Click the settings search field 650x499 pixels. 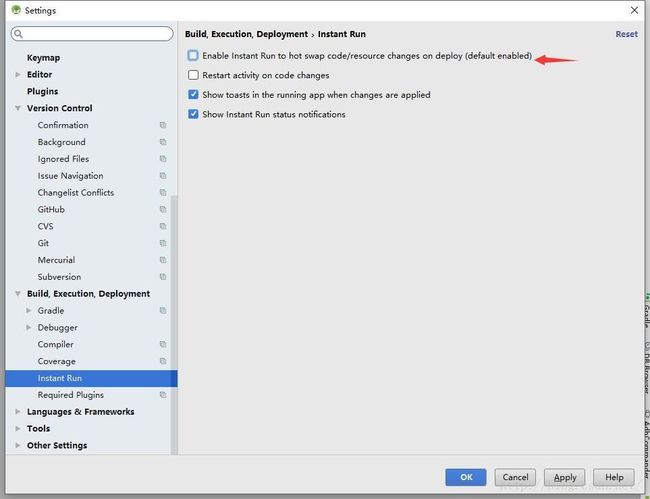pyautogui.click(x=92, y=34)
